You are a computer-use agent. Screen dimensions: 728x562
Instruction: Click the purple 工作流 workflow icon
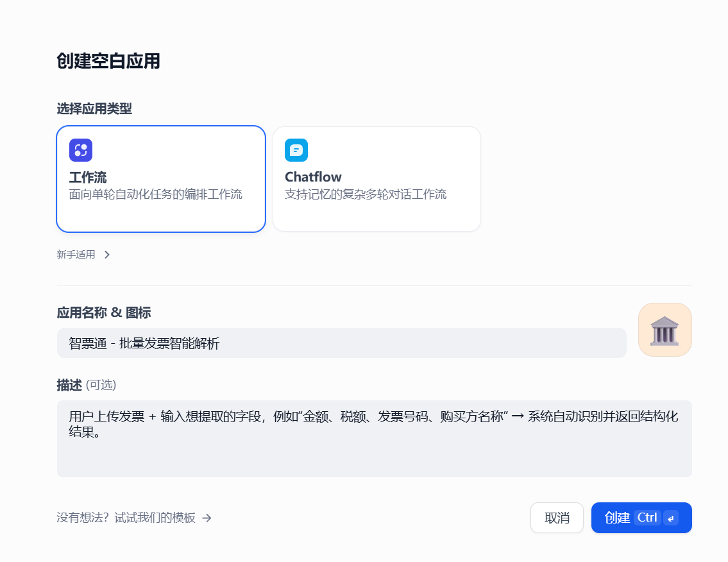[x=81, y=150]
